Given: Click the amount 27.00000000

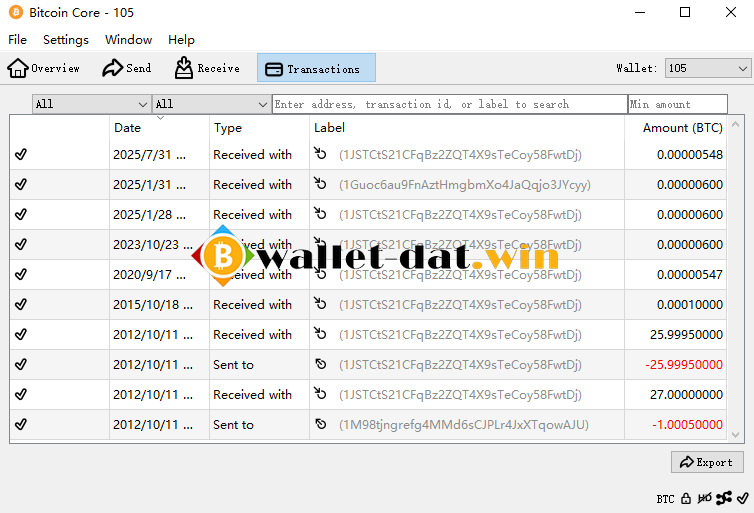Looking at the screenshot, I should tap(686, 395).
